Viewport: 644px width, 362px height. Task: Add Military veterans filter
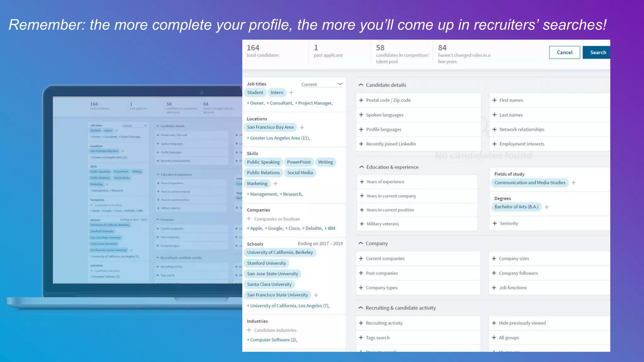point(417,224)
